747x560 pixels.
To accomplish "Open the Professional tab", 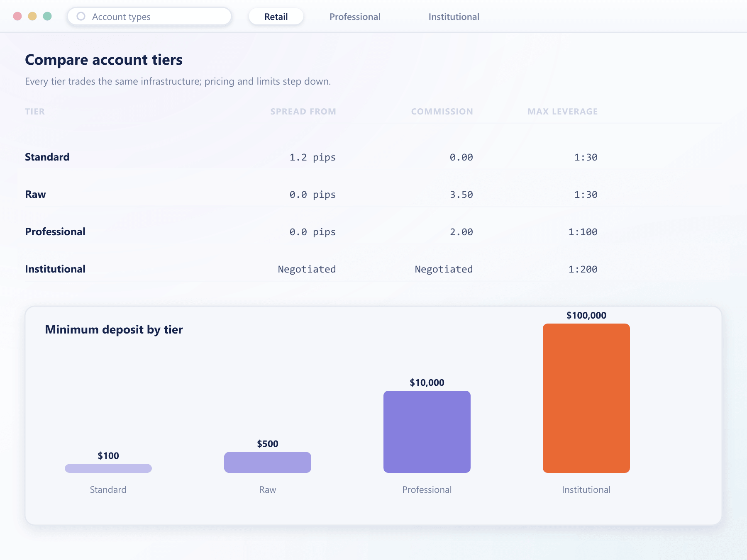I will coord(355,17).
